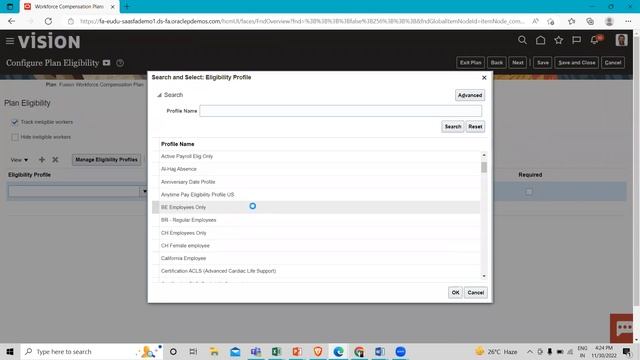Open browser settings ellipsis menu
This screenshot has height=360, width=640.
(628, 21)
